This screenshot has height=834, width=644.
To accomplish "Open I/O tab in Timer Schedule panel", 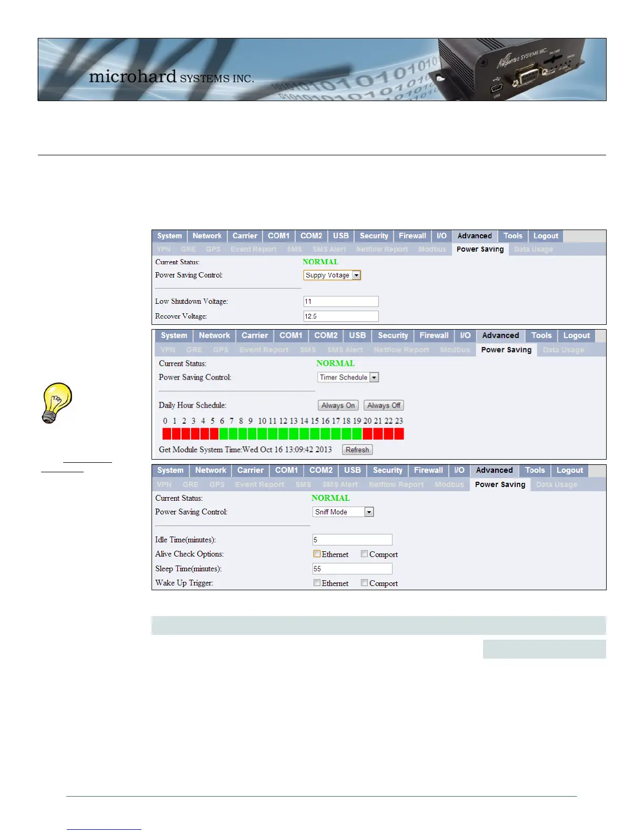I will 465,335.
